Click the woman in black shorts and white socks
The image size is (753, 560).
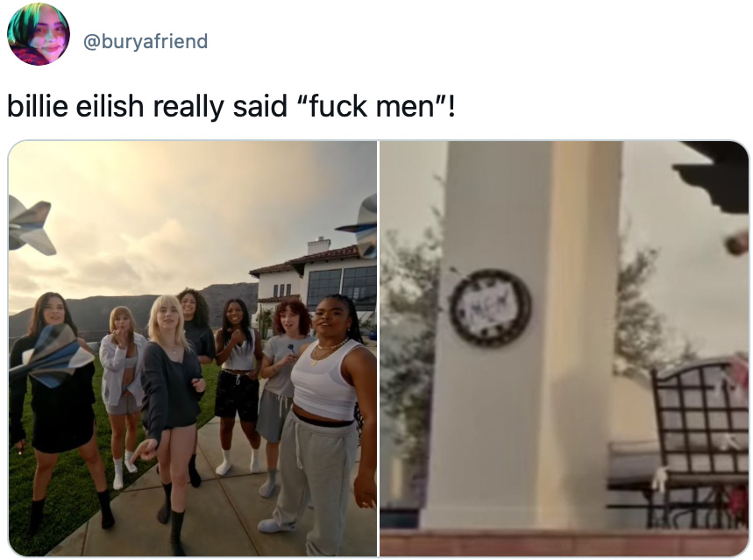pos(238,384)
